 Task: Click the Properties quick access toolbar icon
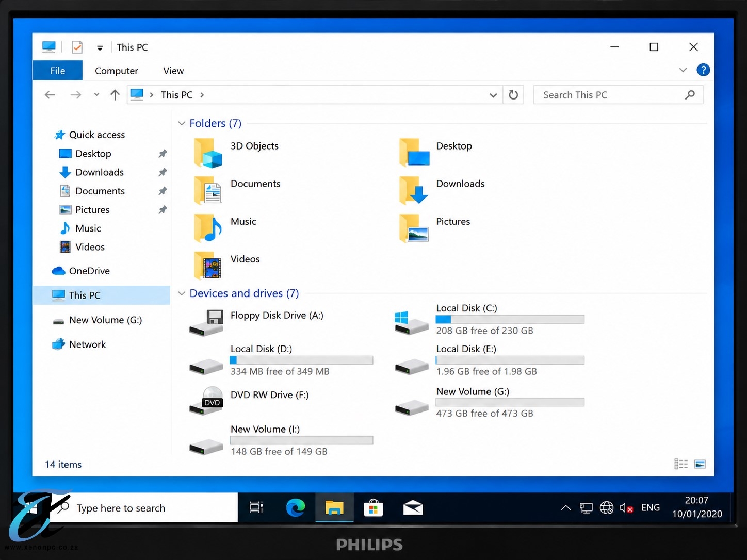pyautogui.click(x=77, y=47)
